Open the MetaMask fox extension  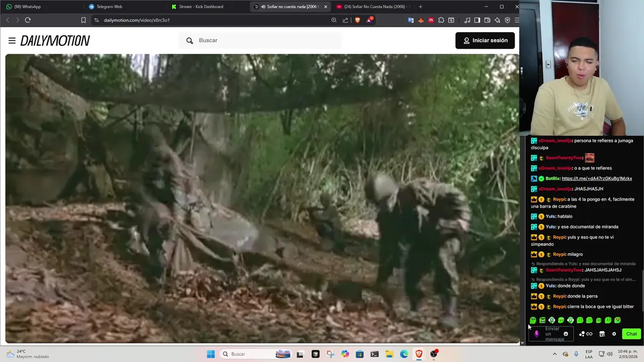pyautogui.click(x=421, y=20)
